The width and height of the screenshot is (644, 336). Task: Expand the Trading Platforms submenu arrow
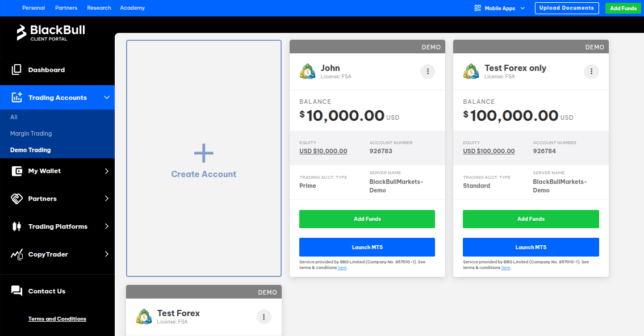[107, 226]
